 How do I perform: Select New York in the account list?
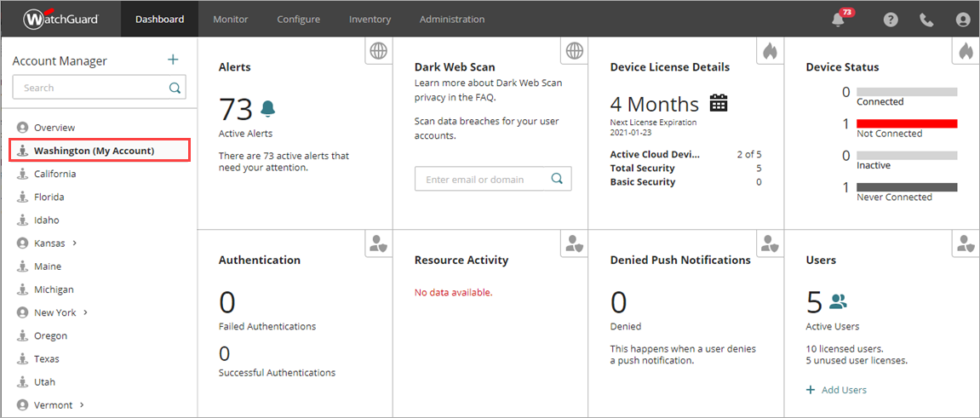coord(55,312)
